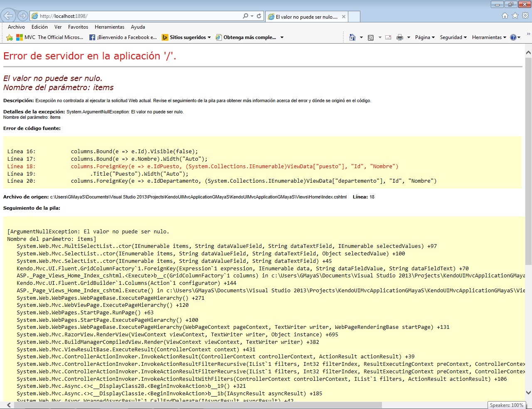532x409 pixels.
Task: Click the horizontal scrollbar thumb
Action: (x=198, y=405)
